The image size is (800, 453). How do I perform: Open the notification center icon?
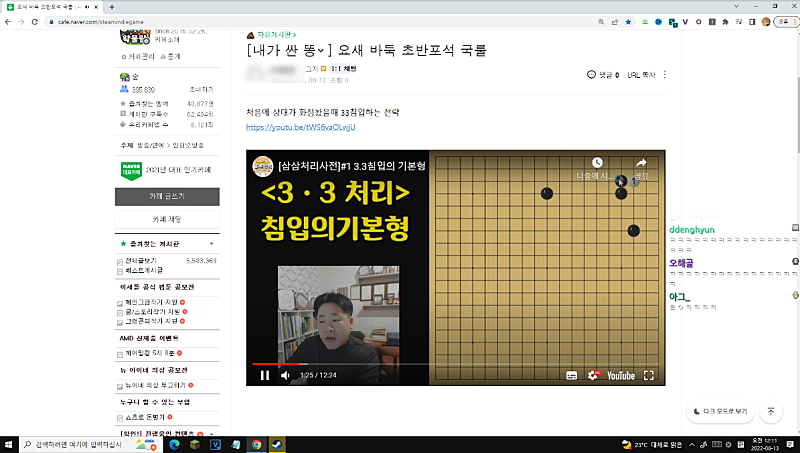(x=790, y=444)
